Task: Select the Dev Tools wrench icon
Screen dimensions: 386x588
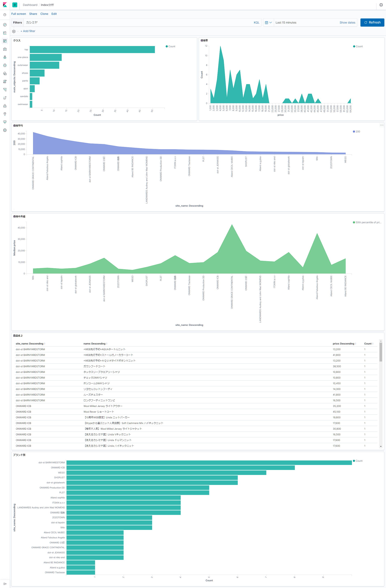Action: click(5, 114)
